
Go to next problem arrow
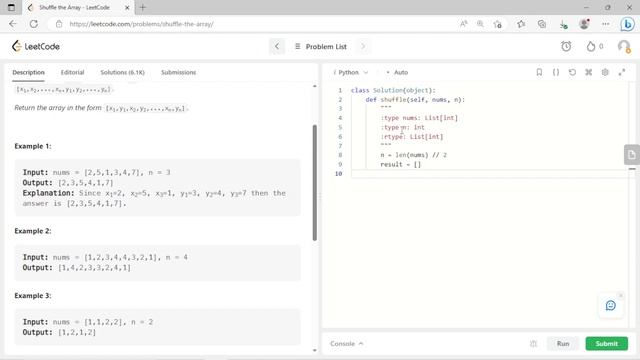[x=363, y=47]
